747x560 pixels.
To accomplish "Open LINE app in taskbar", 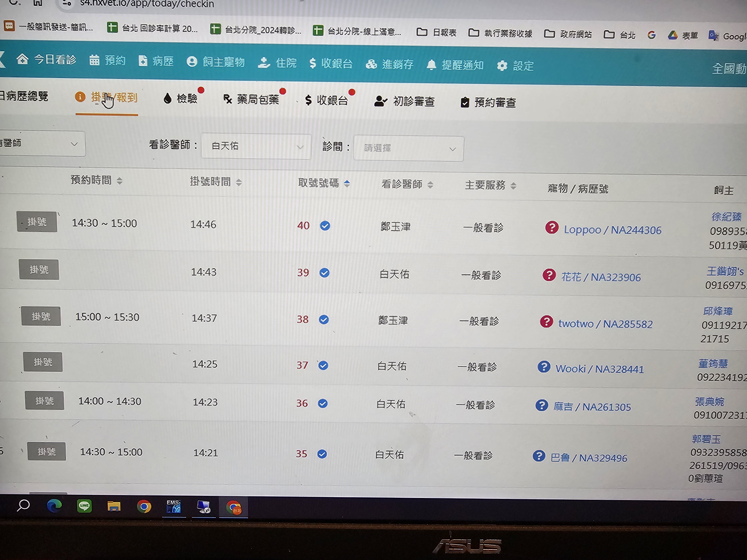I will 84,506.
